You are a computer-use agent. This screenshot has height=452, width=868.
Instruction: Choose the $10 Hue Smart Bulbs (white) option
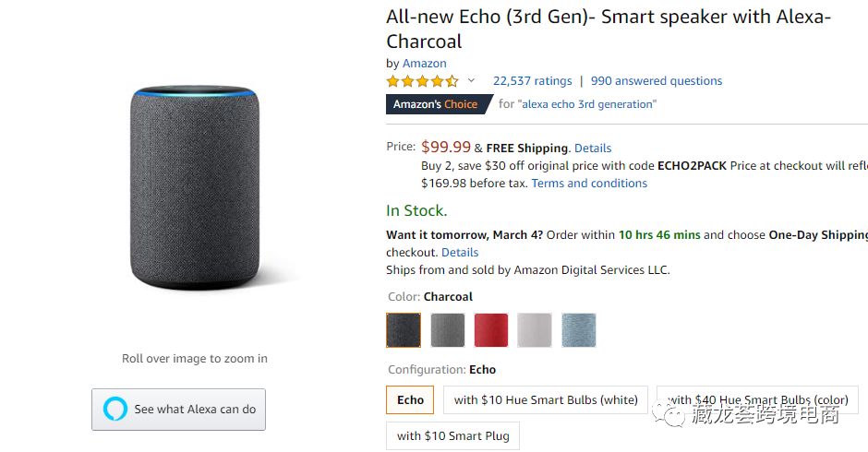click(546, 400)
